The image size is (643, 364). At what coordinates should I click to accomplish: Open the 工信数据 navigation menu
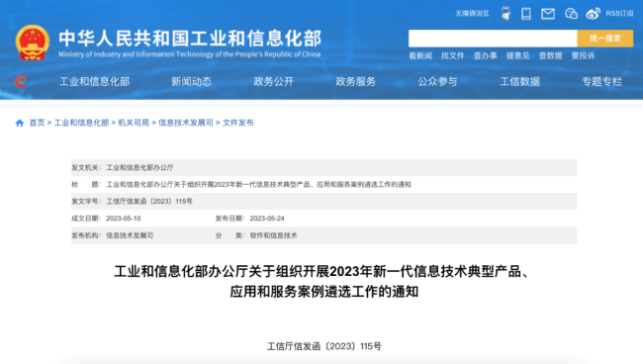[x=519, y=81]
